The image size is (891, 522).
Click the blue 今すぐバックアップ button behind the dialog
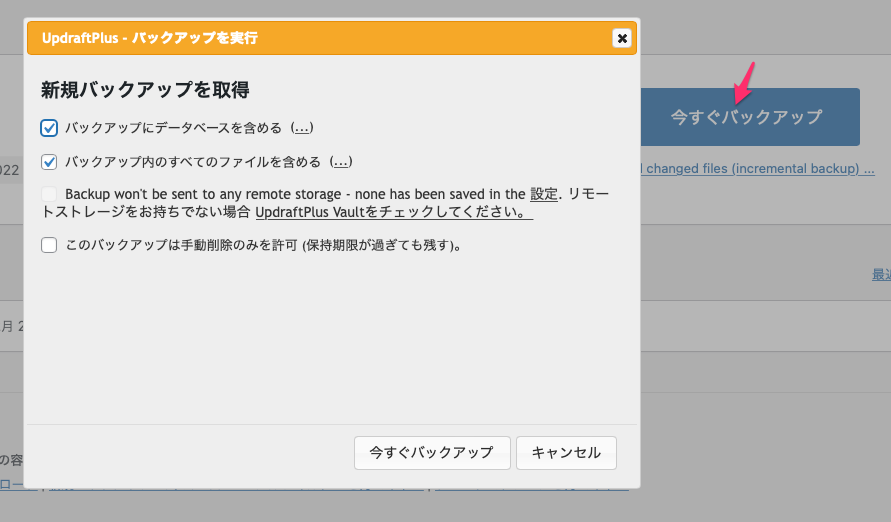[x=750, y=117]
